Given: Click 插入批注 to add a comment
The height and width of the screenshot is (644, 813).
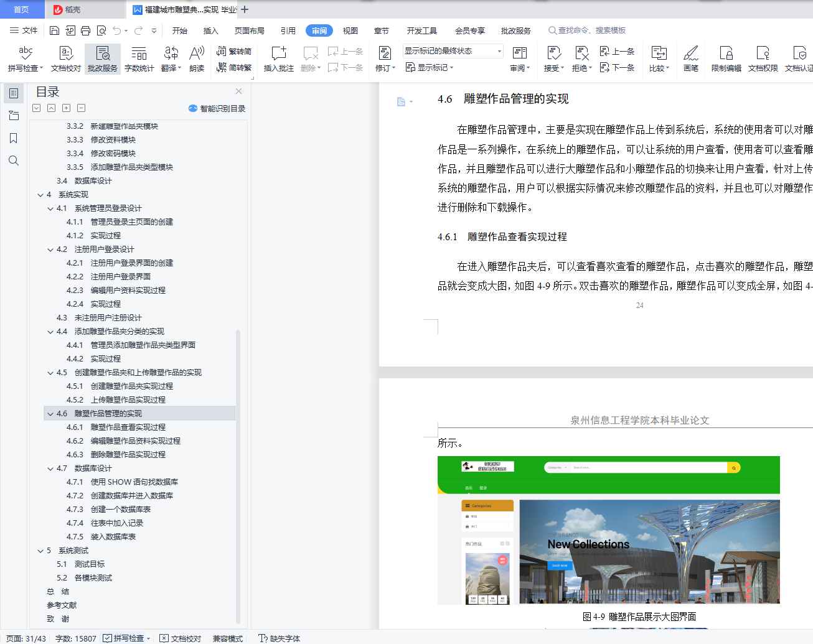Looking at the screenshot, I should pyautogui.click(x=279, y=59).
